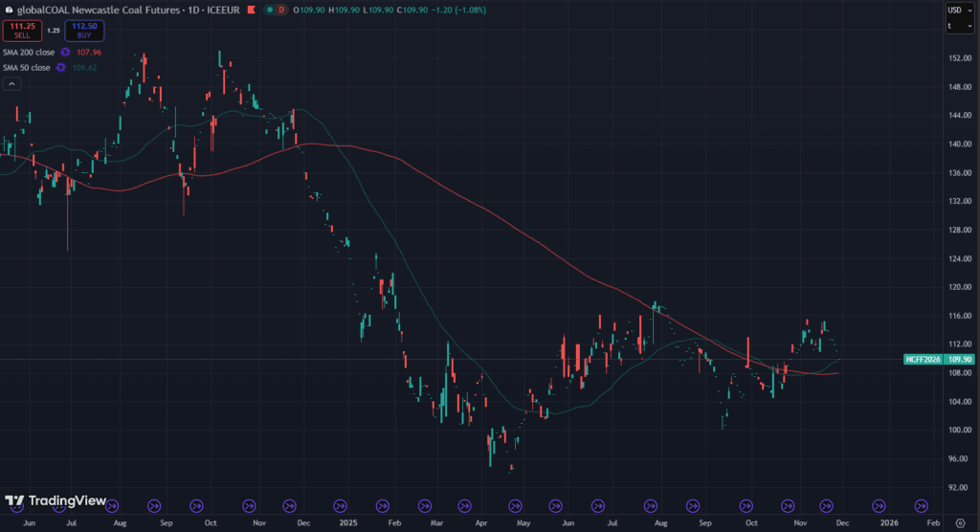Image resolution: width=980 pixels, height=532 pixels.
Task: Click the SMA 200 indicator refresh icon
Action: pyautogui.click(x=65, y=52)
